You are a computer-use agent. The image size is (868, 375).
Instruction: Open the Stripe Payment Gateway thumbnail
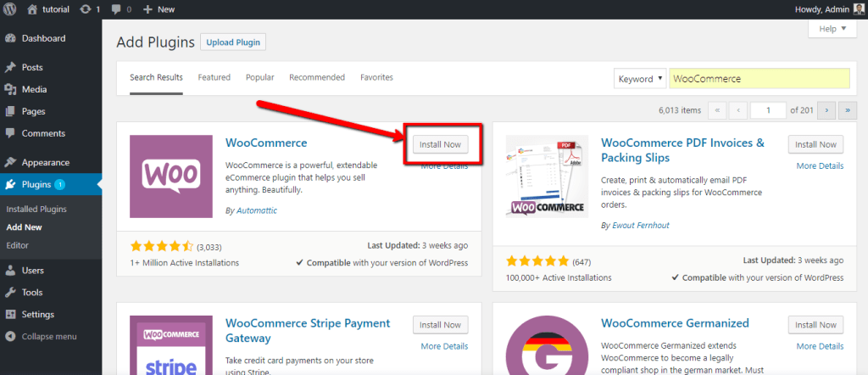[171, 345]
